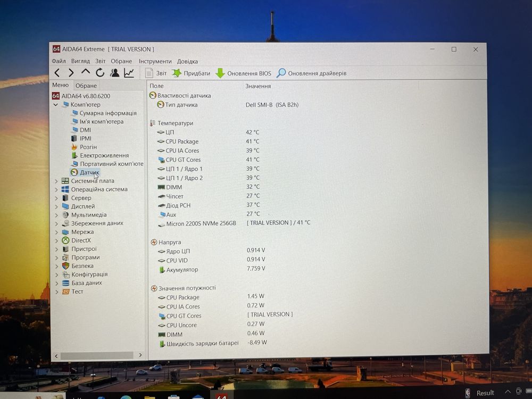
Task: Open the Вигляд menu
Action: [80, 61]
